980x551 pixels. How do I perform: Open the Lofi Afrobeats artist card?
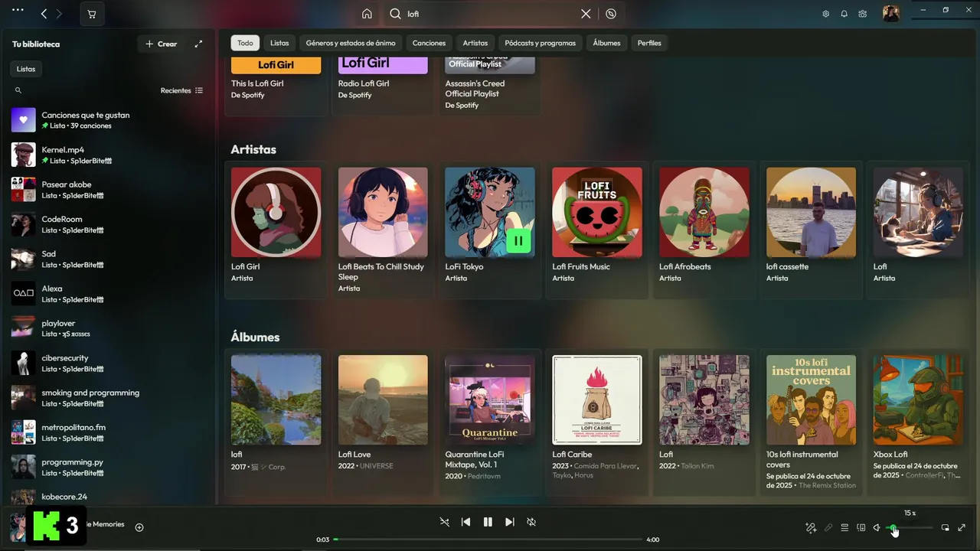[x=704, y=229]
